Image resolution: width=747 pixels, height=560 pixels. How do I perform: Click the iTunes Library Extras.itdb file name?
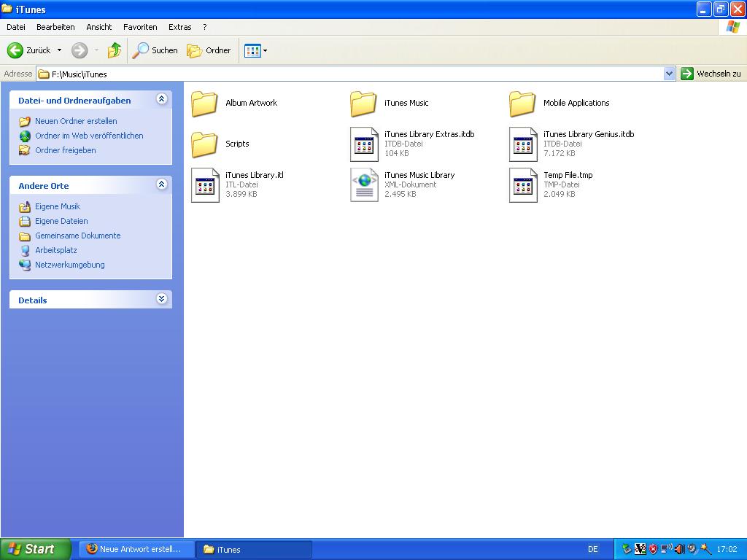(x=430, y=134)
